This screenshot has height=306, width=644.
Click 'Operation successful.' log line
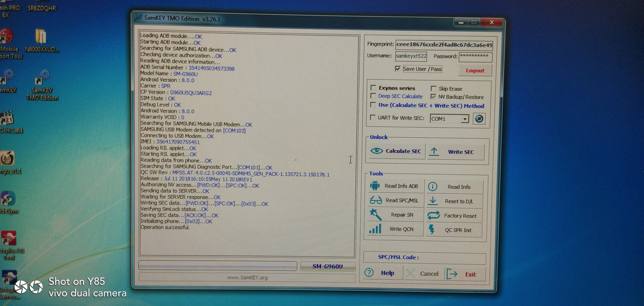coord(165,227)
